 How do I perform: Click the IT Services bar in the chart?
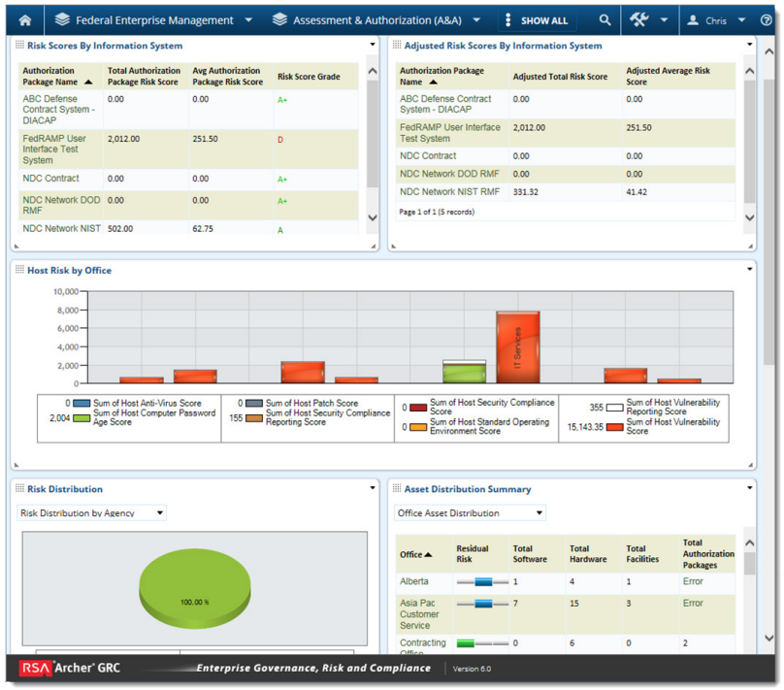[x=517, y=347]
